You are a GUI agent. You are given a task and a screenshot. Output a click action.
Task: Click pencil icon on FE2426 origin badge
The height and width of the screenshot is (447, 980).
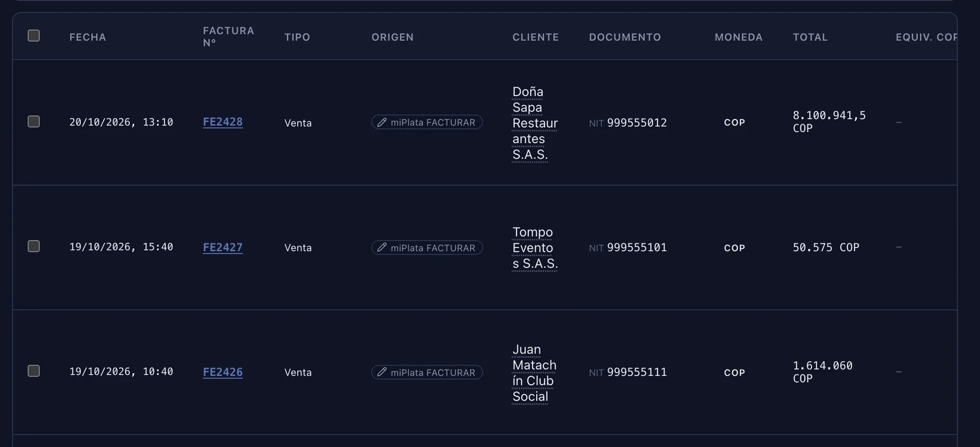(381, 372)
